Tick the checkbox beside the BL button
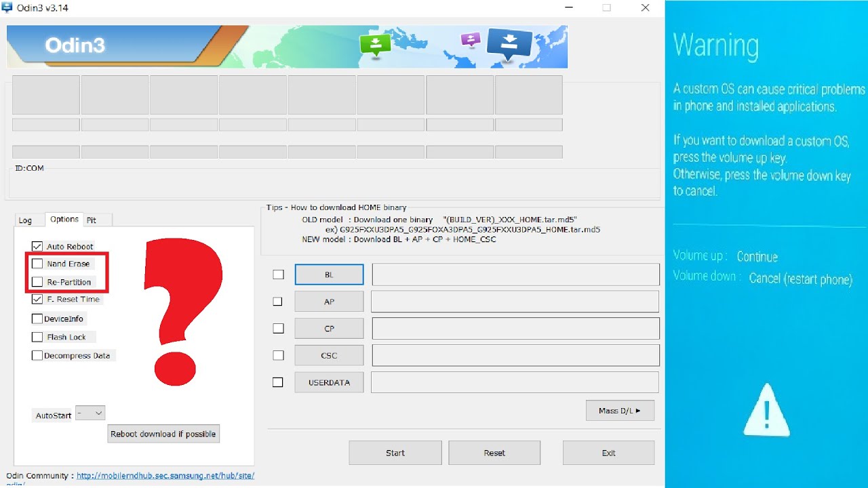 coord(278,274)
